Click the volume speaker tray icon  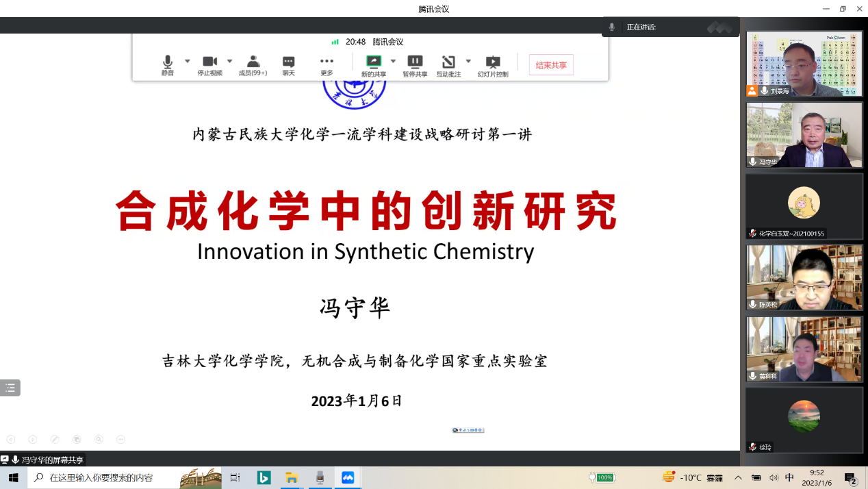(774, 477)
